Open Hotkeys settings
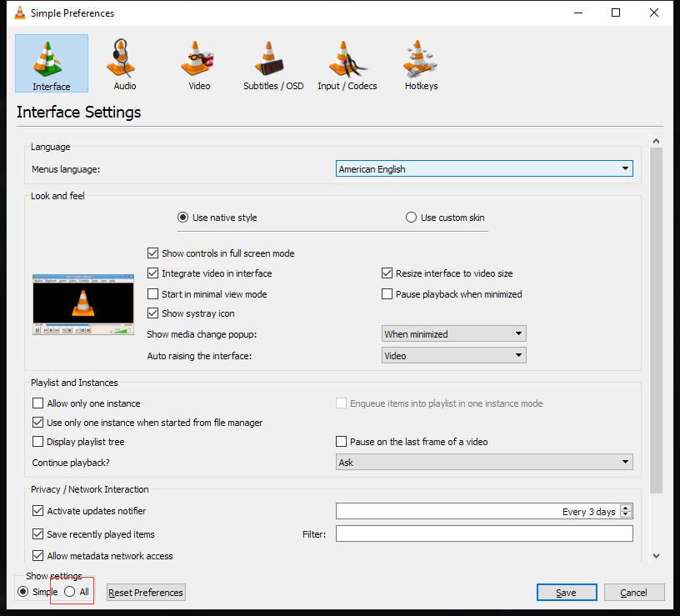The width and height of the screenshot is (680, 616). (420, 63)
